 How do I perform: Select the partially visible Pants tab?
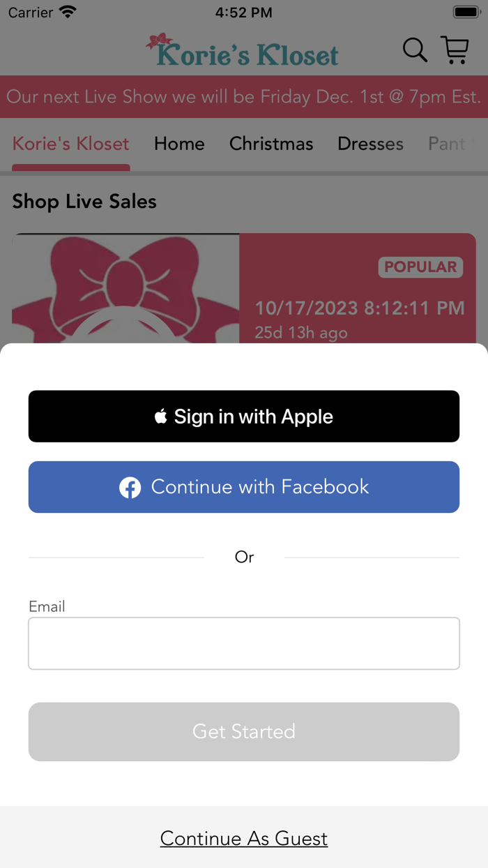pos(450,144)
